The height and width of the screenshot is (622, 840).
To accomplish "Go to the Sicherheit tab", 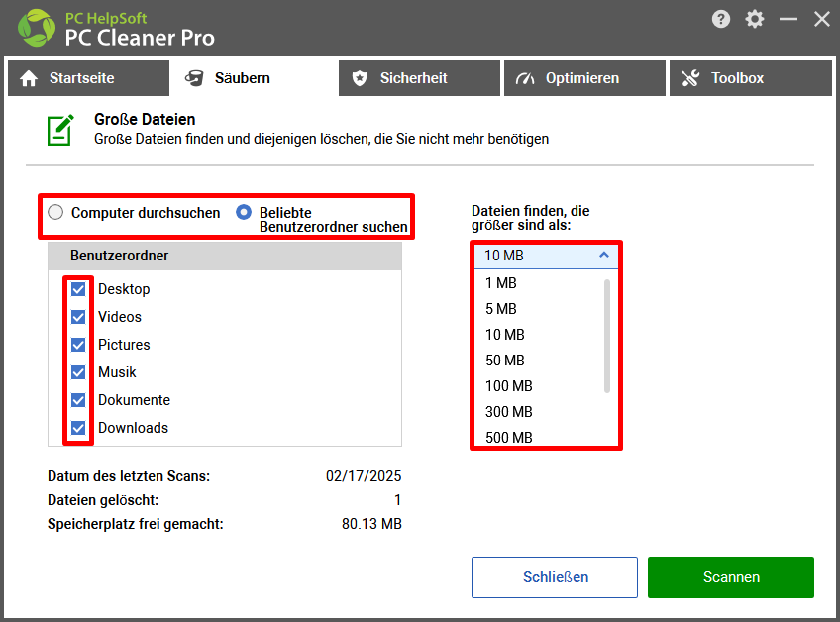I will (x=419, y=78).
